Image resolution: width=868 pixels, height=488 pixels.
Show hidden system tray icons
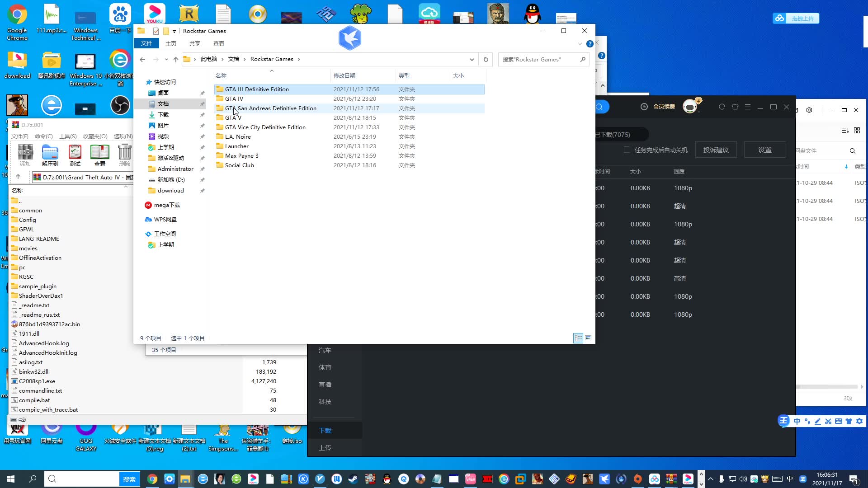tap(711, 479)
